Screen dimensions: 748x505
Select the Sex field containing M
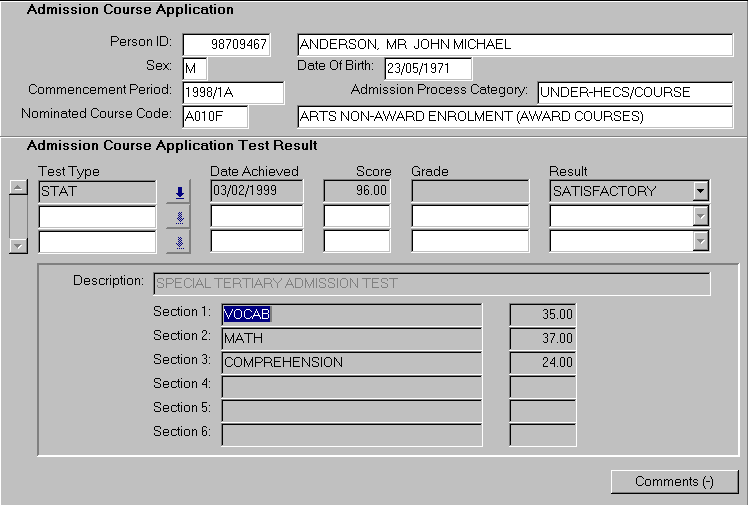point(193,69)
